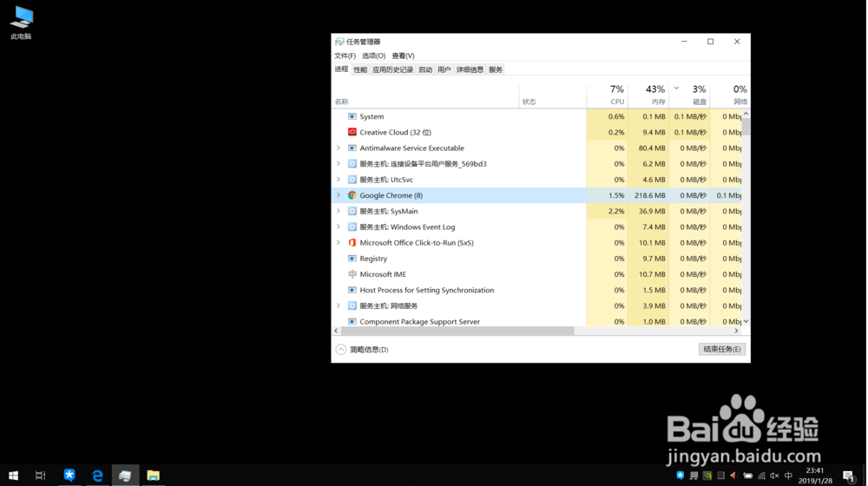868x486 pixels.
Task: Click the 80.4 MB memory value
Action: pos(652,148)
